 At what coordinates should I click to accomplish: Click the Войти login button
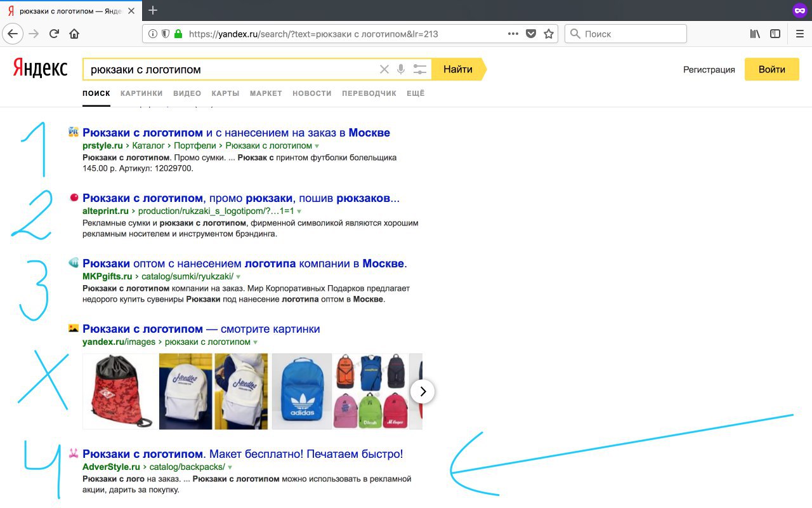coord(772,69)
